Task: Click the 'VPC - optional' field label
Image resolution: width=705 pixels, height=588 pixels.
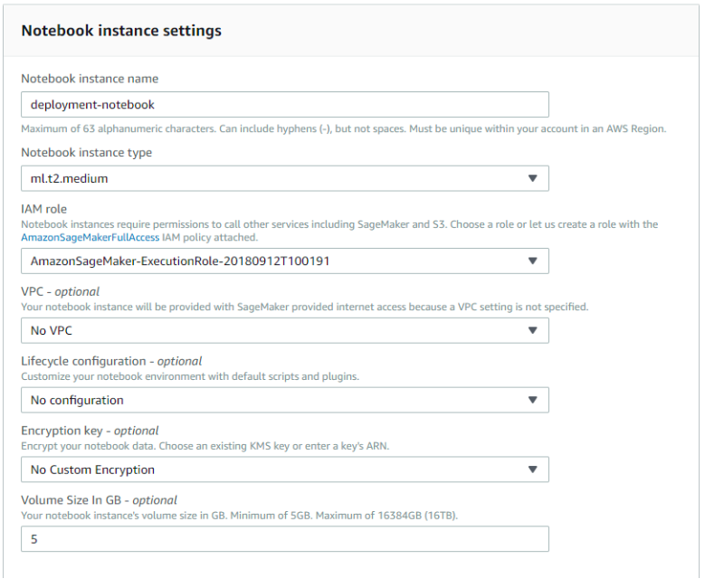Action: click(60, 292)
